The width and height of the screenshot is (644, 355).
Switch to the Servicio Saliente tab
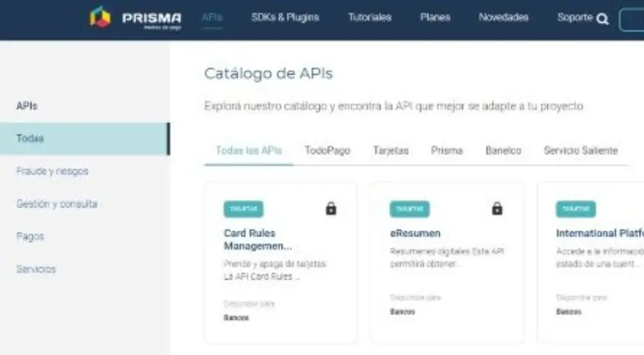tap(581, 151)
